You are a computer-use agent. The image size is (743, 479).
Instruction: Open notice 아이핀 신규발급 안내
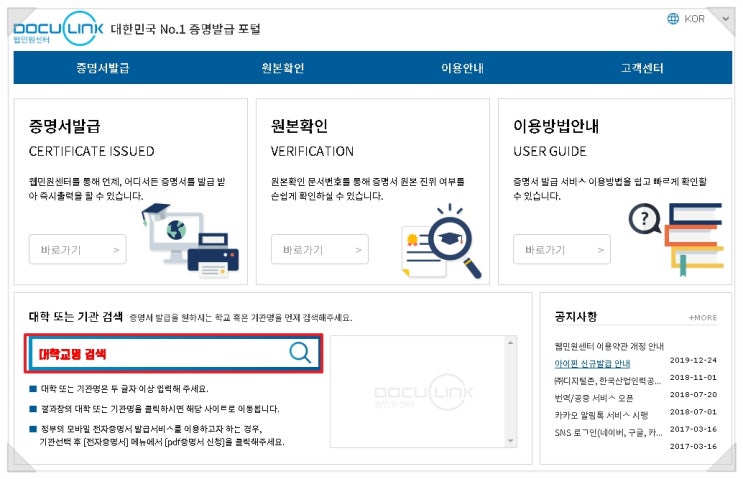pyautogui.click(x=592, y=364)
